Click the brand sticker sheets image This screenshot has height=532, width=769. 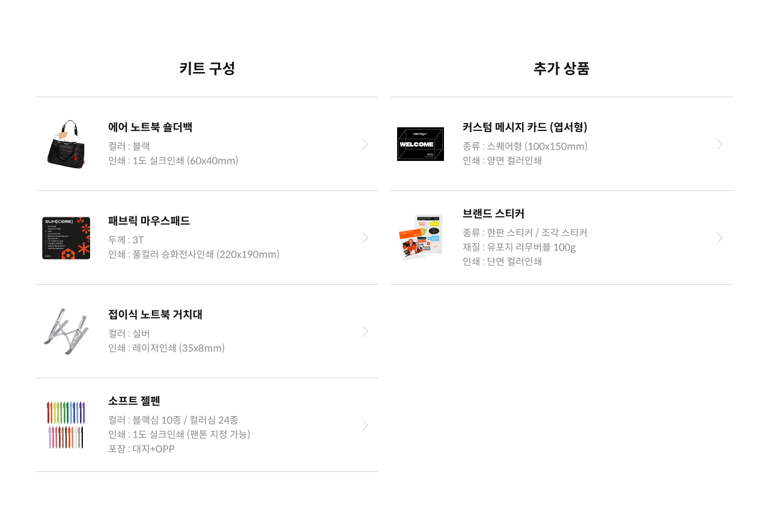coord(421,238)
